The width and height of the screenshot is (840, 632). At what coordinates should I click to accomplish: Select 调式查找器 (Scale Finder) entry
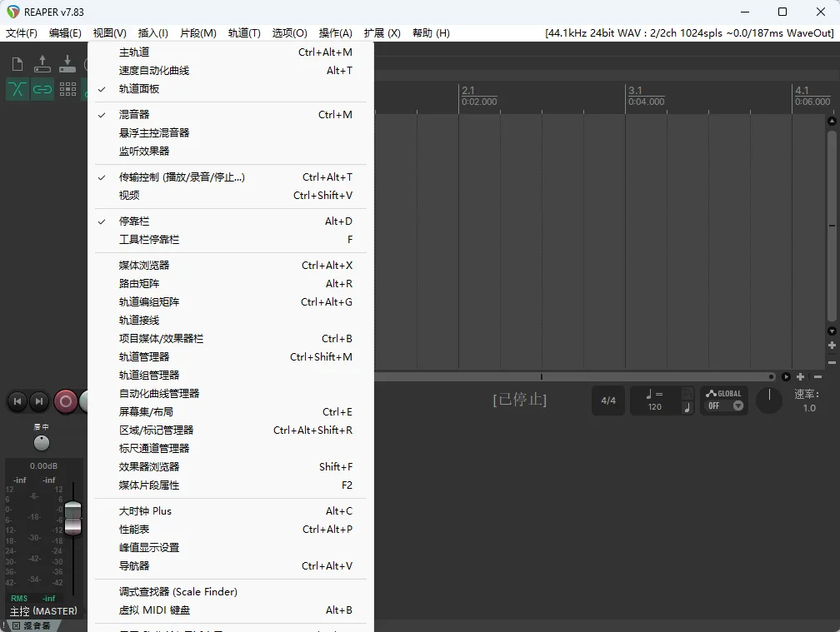231,592
